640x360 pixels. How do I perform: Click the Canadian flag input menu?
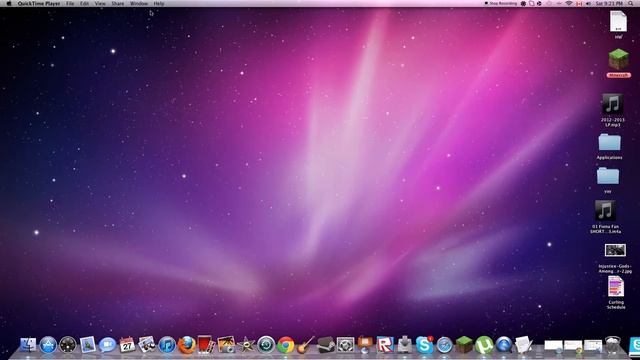pyautogui.click(x=579, y=3)
